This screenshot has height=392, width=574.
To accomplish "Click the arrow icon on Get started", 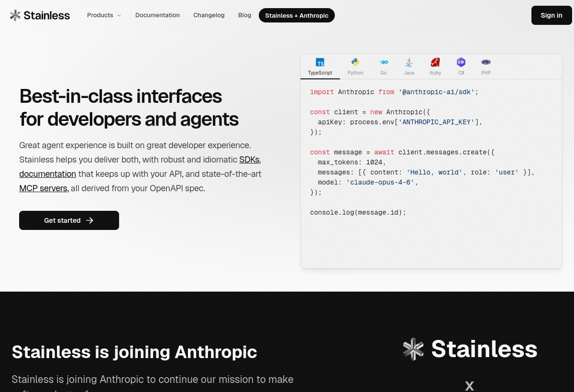I will [89, 220].
